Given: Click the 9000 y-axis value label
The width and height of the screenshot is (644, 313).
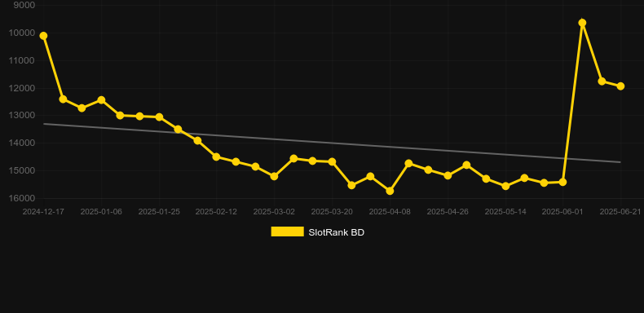Looking at the screenshot, I should (24, 6).
